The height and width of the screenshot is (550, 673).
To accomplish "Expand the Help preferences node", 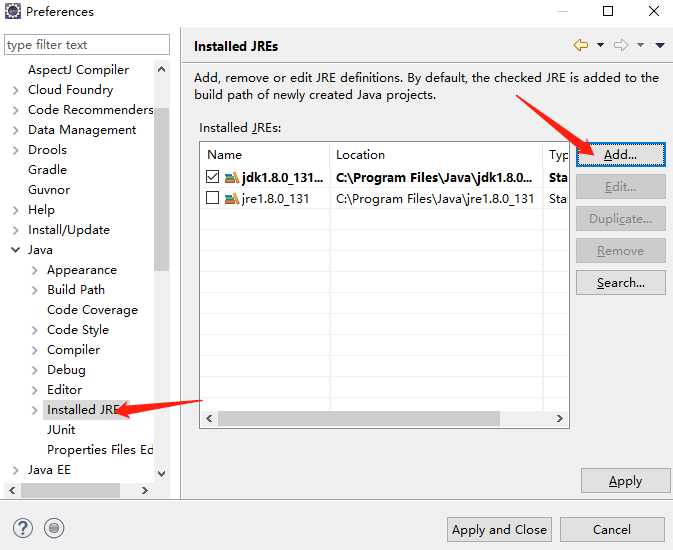I will [x=15, y=210].
